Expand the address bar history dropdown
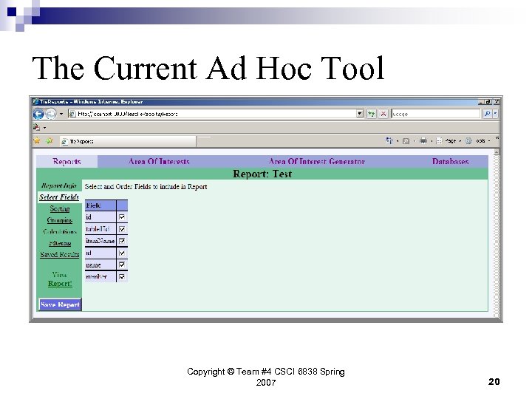This screenshot has width=532, height=399. tap(360, 114)
